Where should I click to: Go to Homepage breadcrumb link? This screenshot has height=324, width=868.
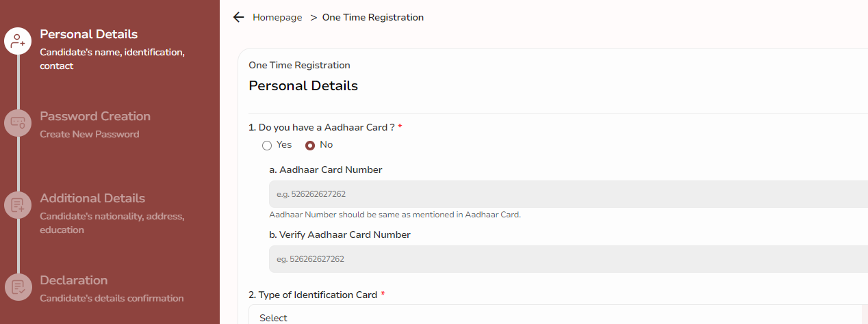pyautogui.click(x=277, y=18)
